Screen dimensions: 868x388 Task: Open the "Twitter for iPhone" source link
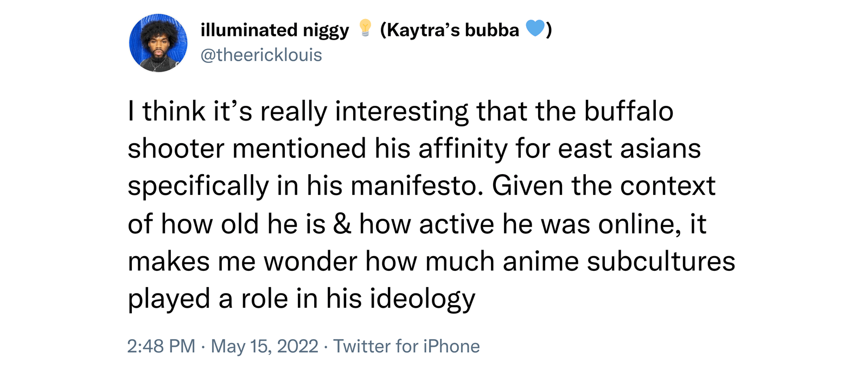(x=406, y=346)
